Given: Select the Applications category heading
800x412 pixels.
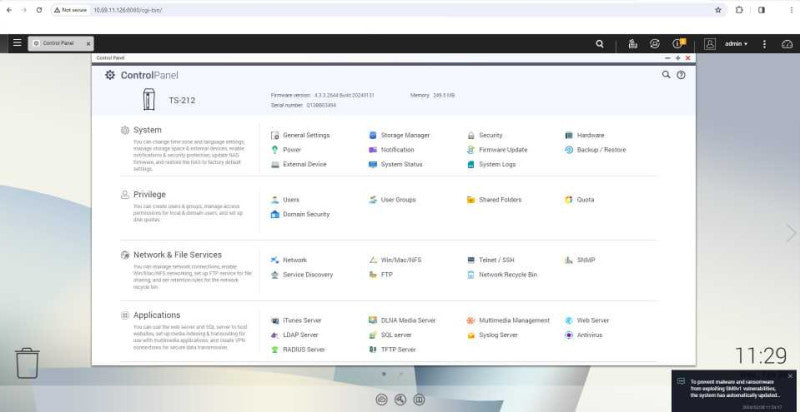Looking at the screenshot, I should click(x=157, y=315).
